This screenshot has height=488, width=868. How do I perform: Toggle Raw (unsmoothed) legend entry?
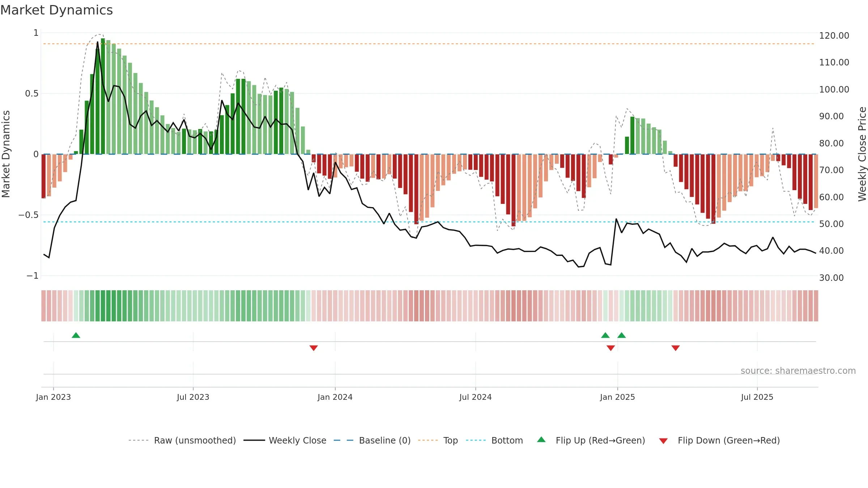[x=182, y=440]
